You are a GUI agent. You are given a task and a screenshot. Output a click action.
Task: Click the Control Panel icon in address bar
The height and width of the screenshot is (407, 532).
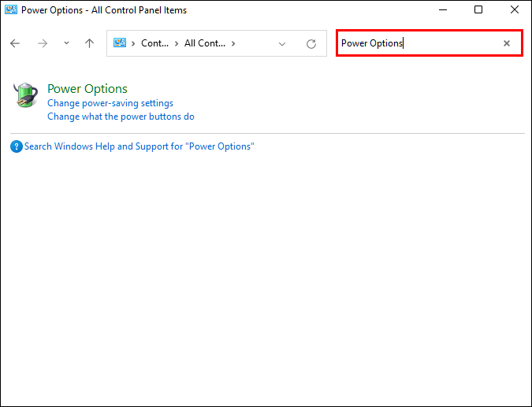point(120,43)
